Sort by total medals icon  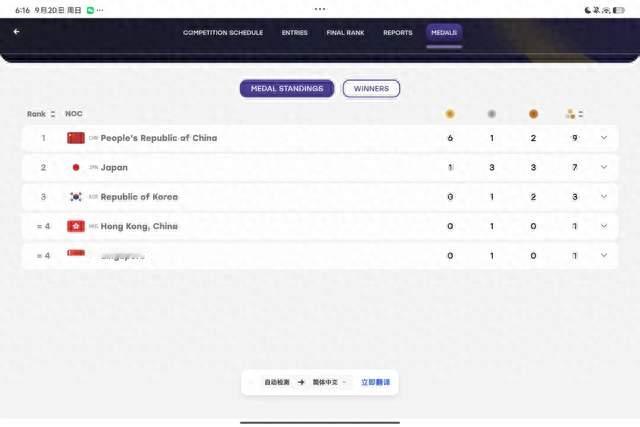point(574,114)
